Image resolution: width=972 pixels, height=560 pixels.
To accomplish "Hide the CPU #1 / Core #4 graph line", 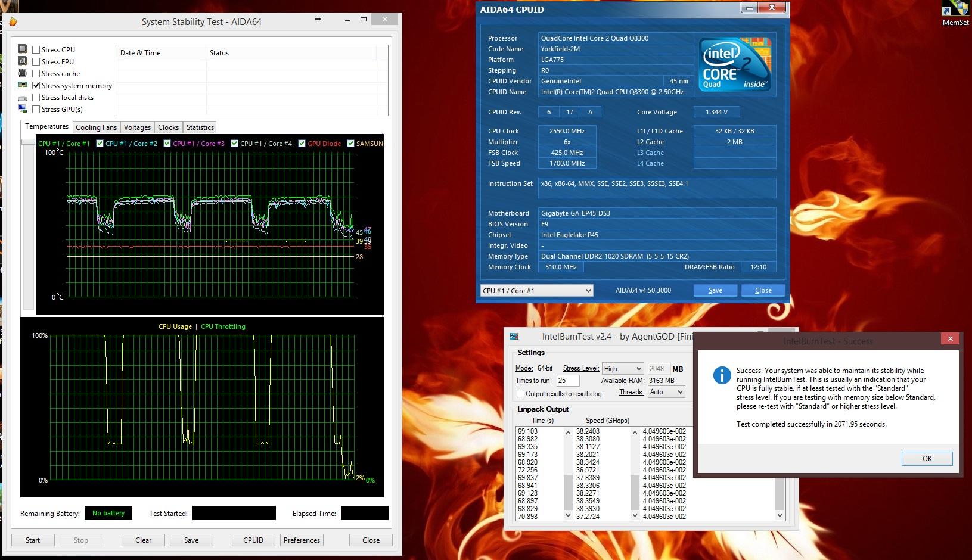I will [235, 144].
